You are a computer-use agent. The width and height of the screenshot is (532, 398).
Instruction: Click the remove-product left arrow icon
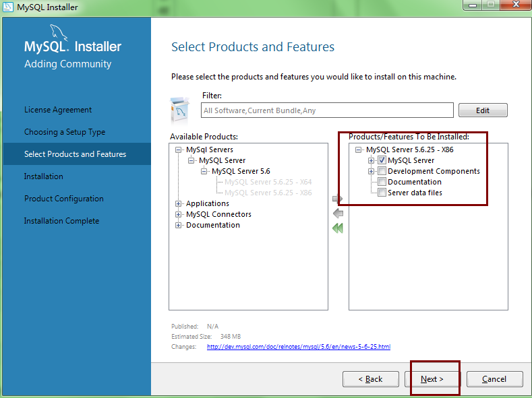(338, 213)
